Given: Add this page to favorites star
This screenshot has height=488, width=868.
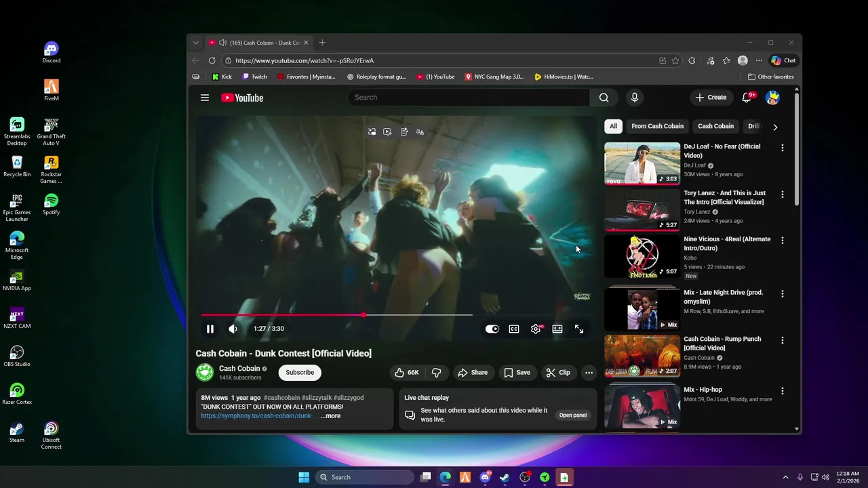Looking at the screenshot, I should [x=675, y=60].
